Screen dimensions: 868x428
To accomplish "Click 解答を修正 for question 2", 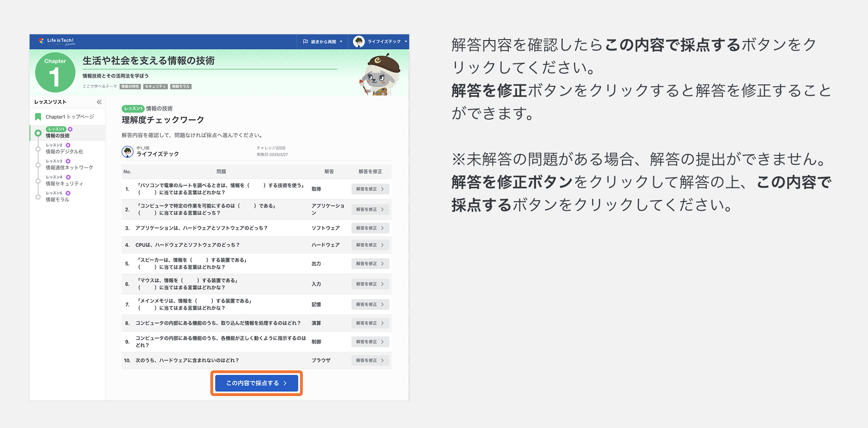I will pyautogui.click(x=370, y=209).
